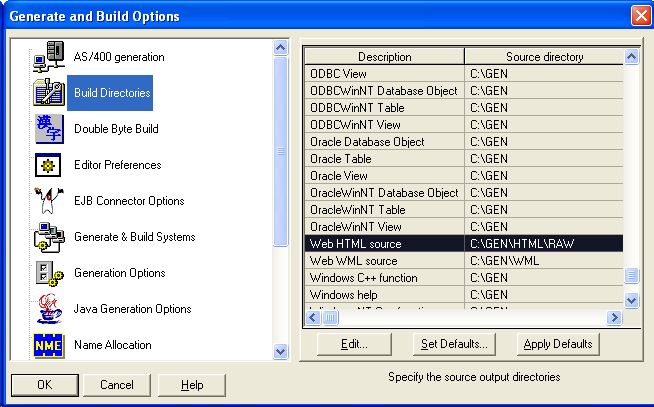Viewport: 654px width, 407px height.
Task: Click the table horizontal scroll right arrow
Action: (x=614, y=318)
